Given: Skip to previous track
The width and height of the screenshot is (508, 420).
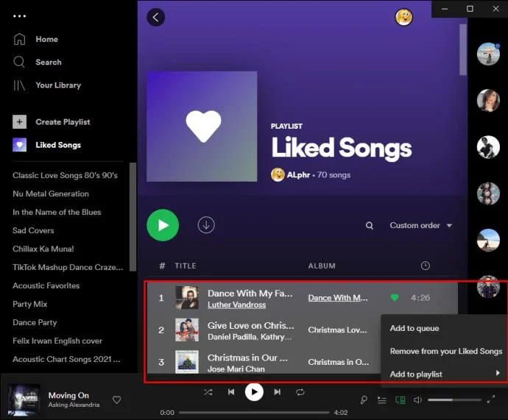Looking at the screenshot, I should tap(231, 392).
